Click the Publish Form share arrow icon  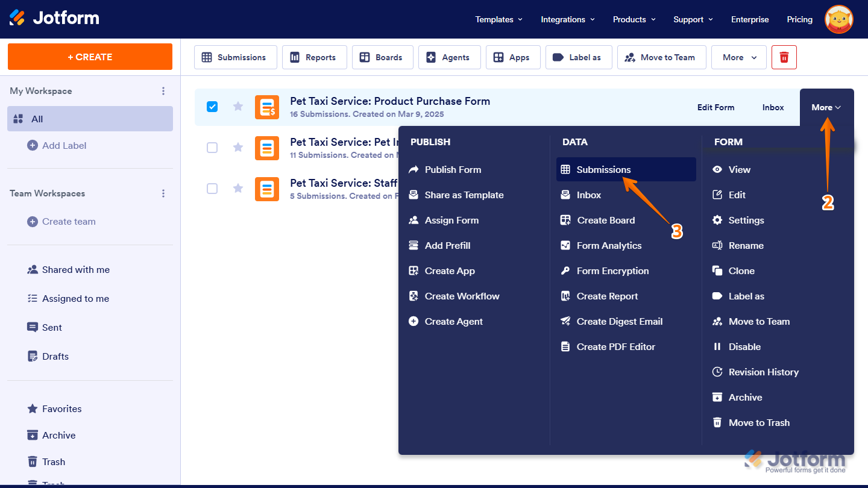(x=414, y=170)
